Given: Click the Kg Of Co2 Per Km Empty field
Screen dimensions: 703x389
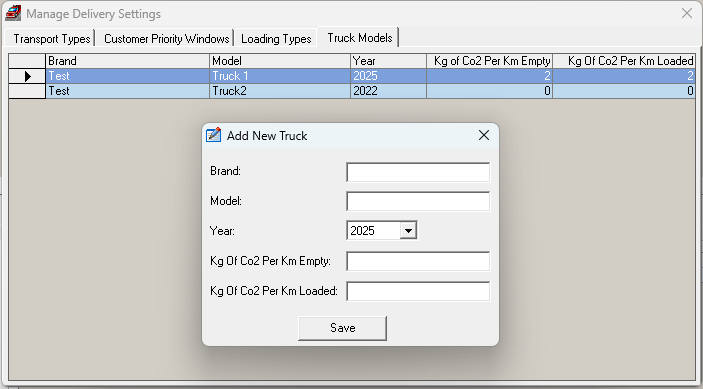Looking at the screenshot, I should point(418,261).
